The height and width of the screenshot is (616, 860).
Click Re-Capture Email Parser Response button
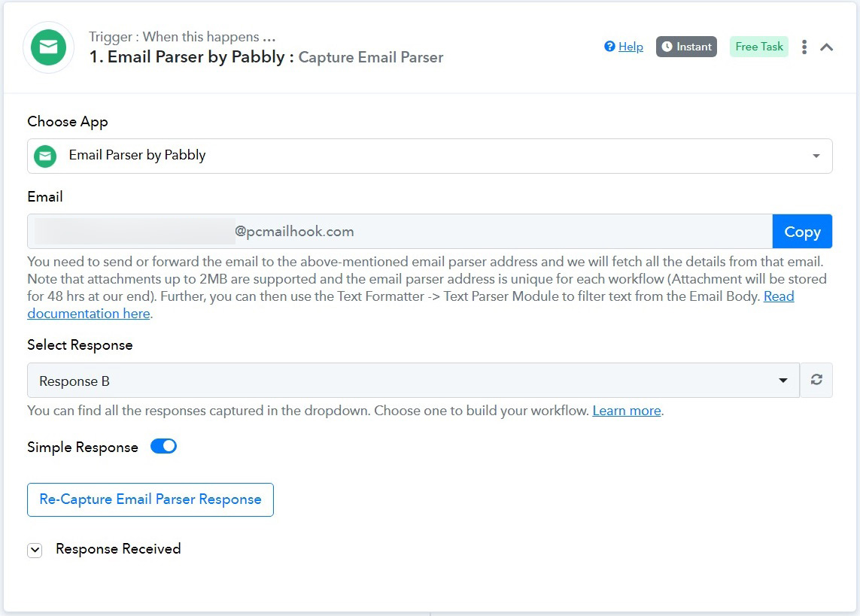(150, 499)
